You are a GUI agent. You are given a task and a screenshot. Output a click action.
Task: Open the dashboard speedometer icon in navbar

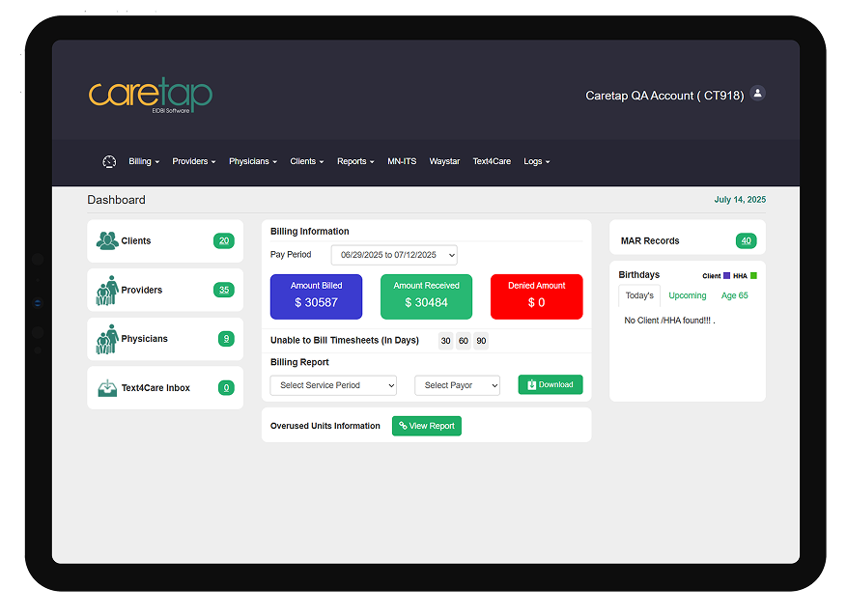[109, 161]
